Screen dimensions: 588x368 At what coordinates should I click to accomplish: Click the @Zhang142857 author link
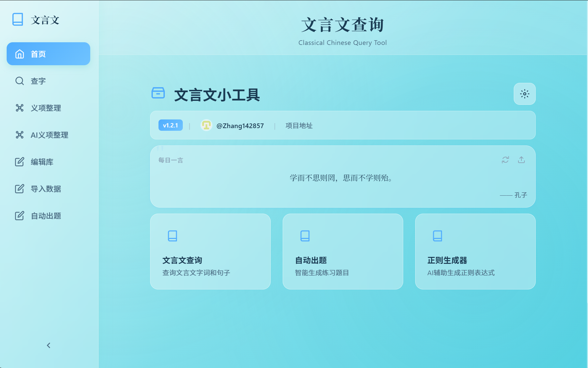pyautogui.click(x=240, y=126)
